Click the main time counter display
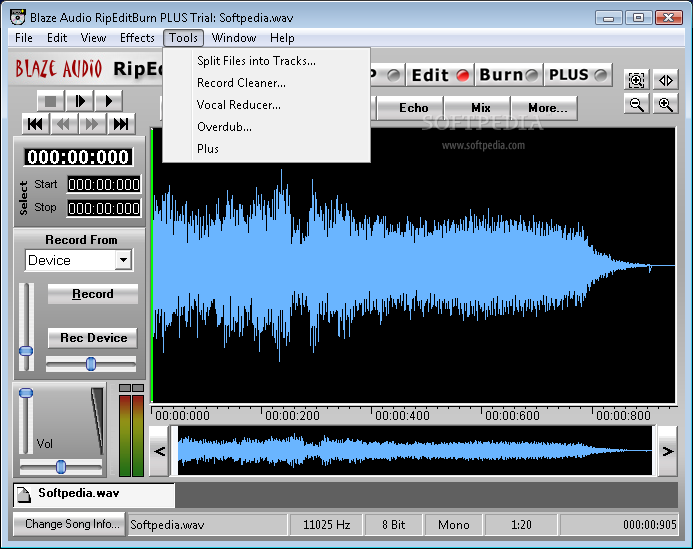This screenshot has width=693, height=549. pyautogui.click(x=78, y=157)
